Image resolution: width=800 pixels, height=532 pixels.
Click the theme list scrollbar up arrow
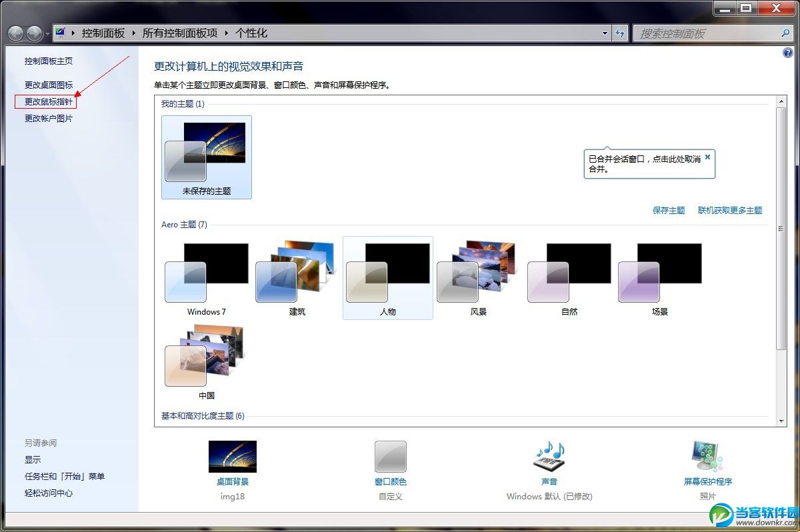(781, 101)
